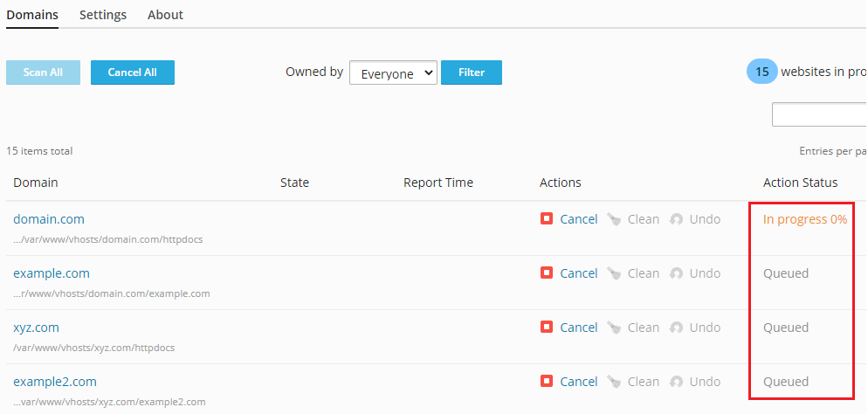The height and width of the screenshot is (414, 868).
Task: Switch to the Settings tab
Action: point(103,15)
